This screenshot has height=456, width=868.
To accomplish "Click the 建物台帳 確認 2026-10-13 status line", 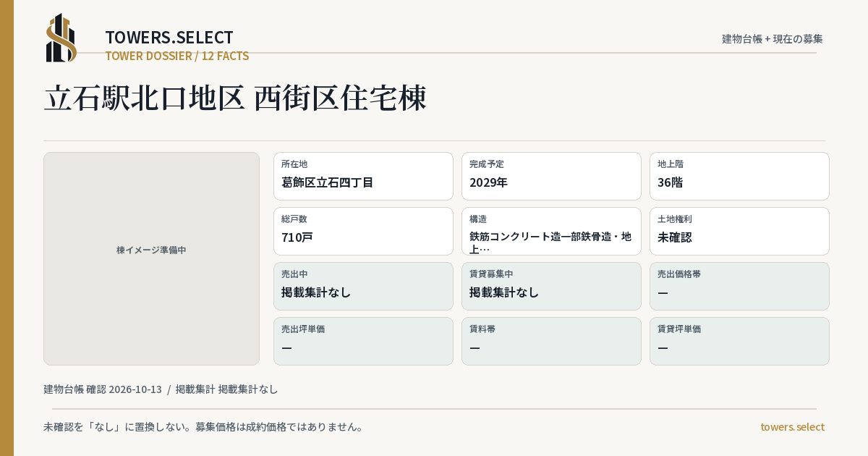I will (161, 389).
